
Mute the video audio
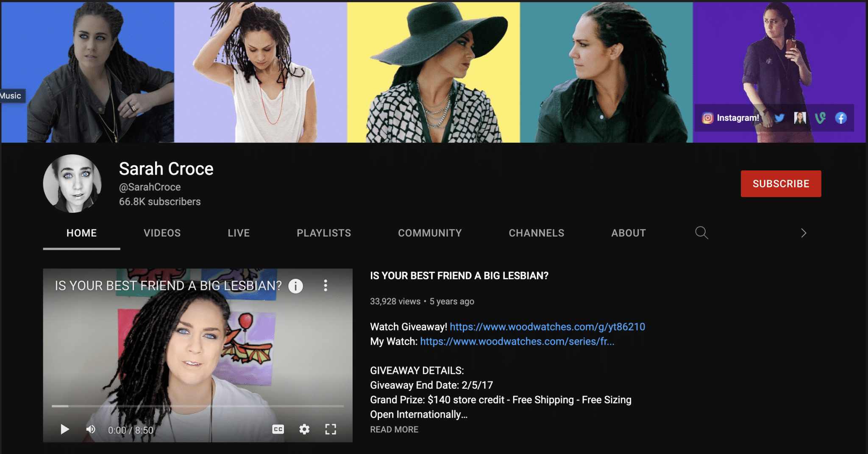coord(90,429)
